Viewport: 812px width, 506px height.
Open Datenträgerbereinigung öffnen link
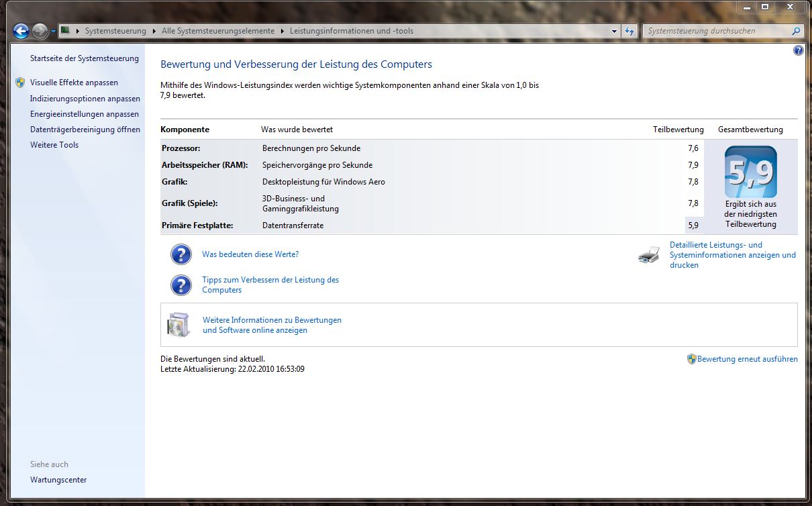(x=85, y=130)
